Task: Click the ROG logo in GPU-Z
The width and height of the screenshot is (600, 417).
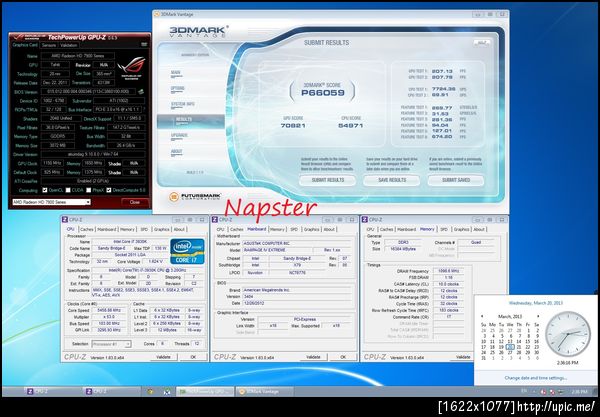Action: pyautogui.click(x=131, y=67)
